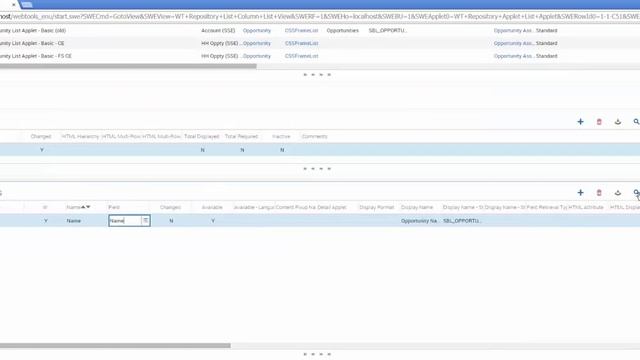This screenshot has height=360, width=640.
Task: Click the browser address bar URL
Action: (320, 17)
